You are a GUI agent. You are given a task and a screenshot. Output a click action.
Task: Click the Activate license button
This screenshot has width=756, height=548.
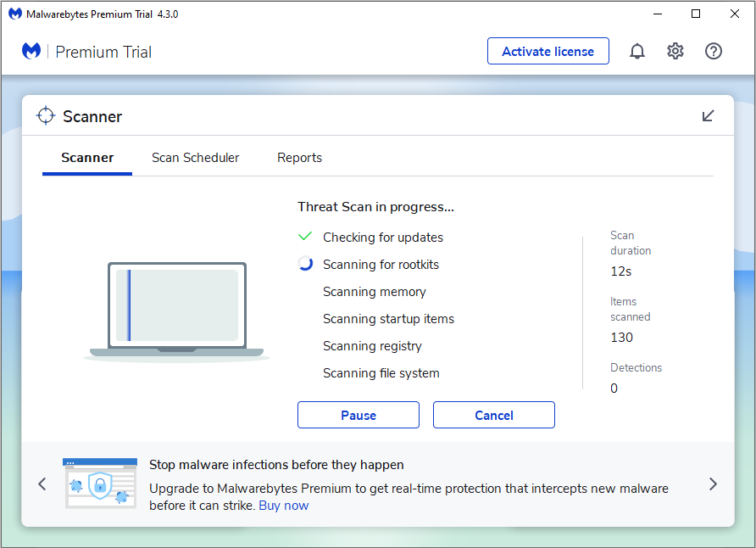[548, 51]
